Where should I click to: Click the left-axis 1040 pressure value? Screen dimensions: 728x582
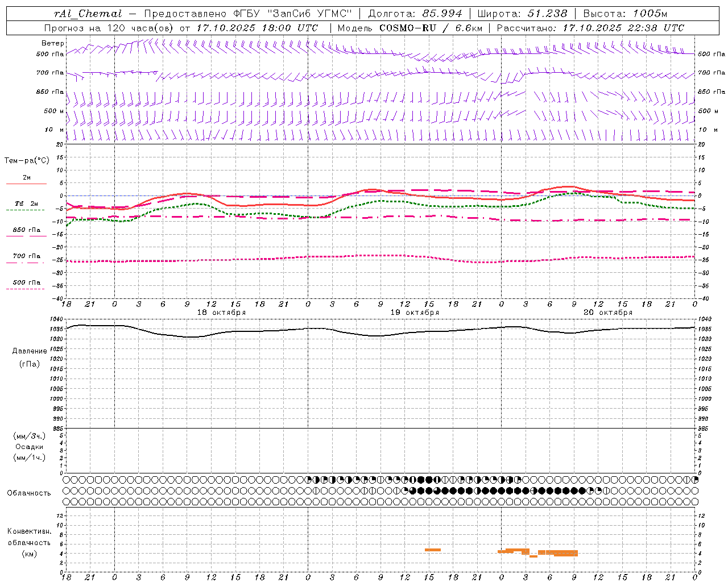point(56,319)
